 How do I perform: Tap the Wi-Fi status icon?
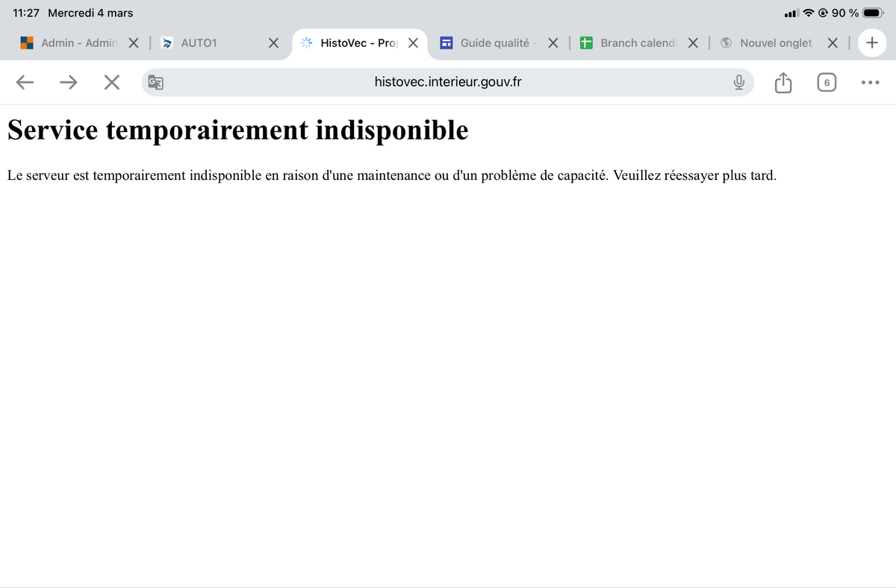point(809,13)
